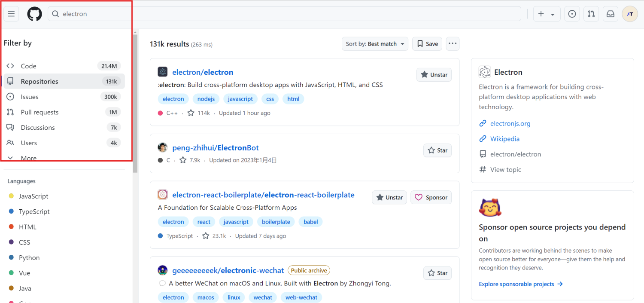Click the three-dot more options button

453,43
